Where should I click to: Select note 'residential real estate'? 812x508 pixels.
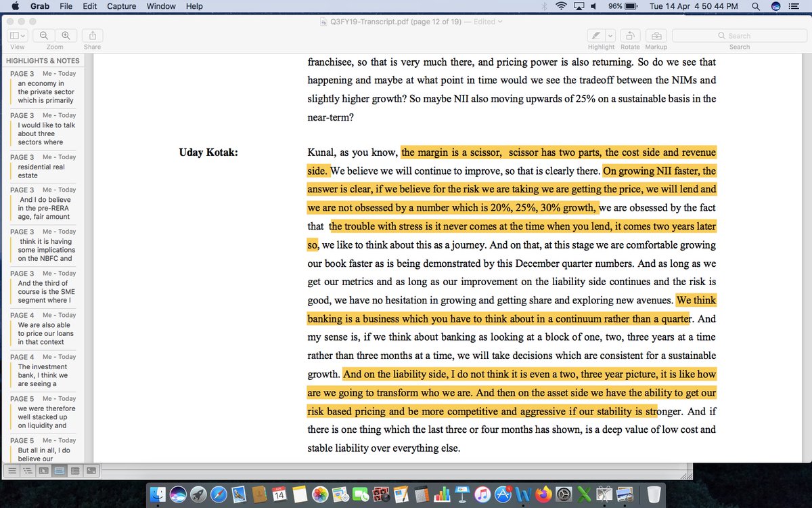tap(42, 166)
